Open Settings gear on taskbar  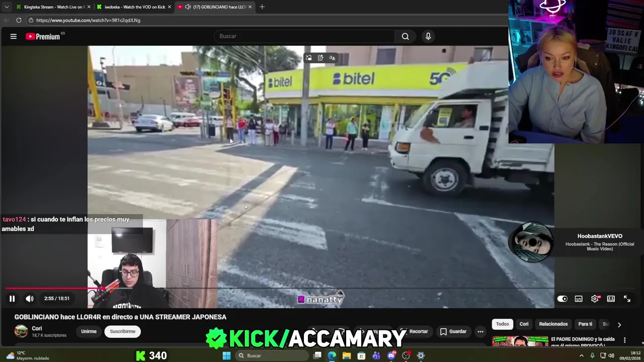(421, 355)
